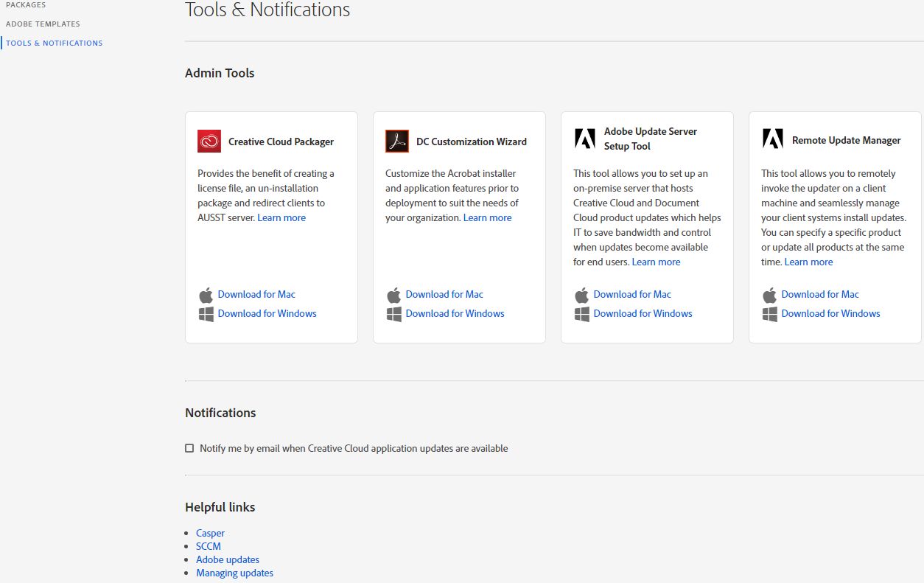Click Windows icon under Adobe Update Server Setup Tool
Viewport: 924px width, 583px height.
tap(582, 314)
